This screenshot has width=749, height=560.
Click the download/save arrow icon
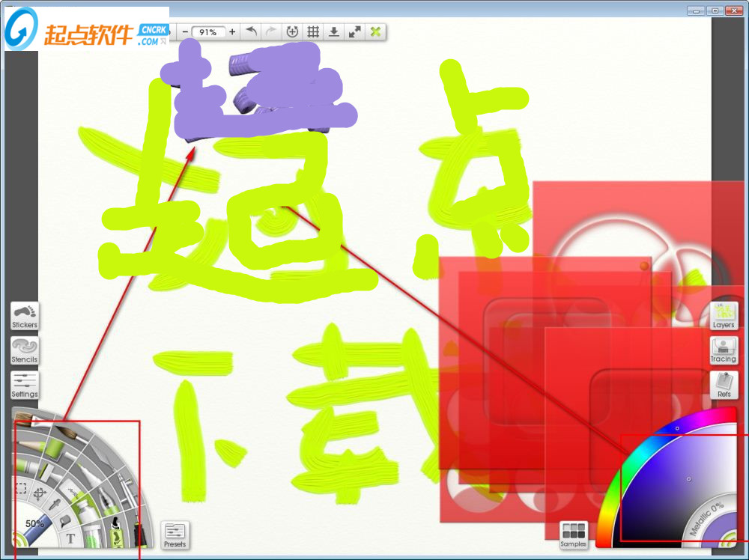(x=334, y=32)
